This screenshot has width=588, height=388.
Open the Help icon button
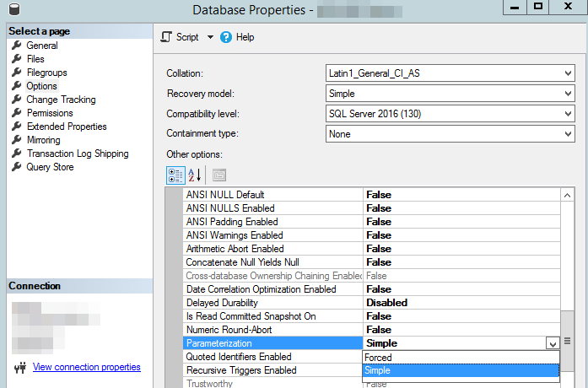click(x=226, y=37)
